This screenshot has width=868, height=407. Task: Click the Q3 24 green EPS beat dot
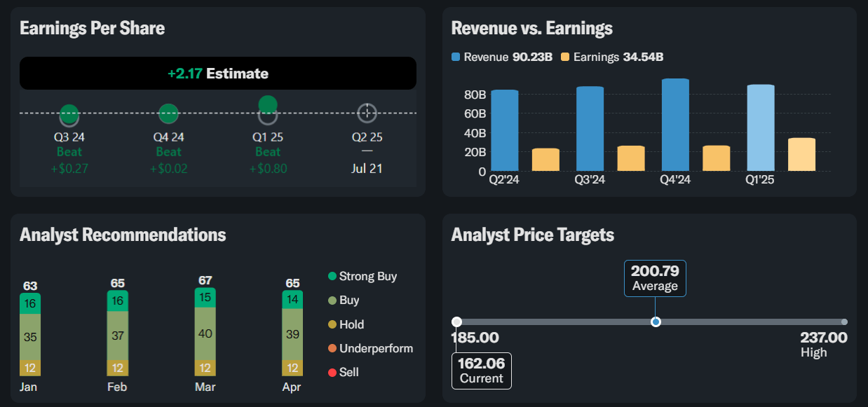click(x=69, y=113)
